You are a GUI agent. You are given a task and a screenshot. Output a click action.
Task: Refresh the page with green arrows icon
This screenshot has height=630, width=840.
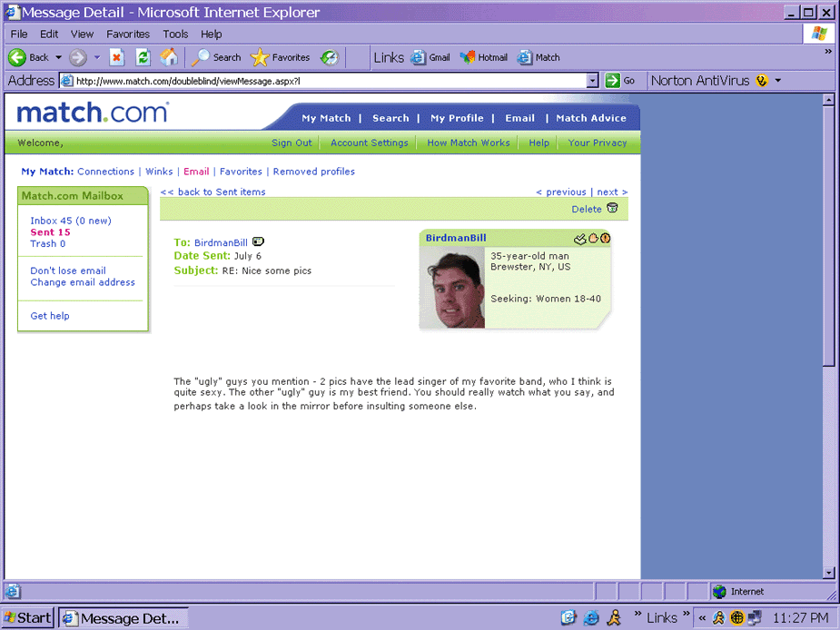(143, 57)
